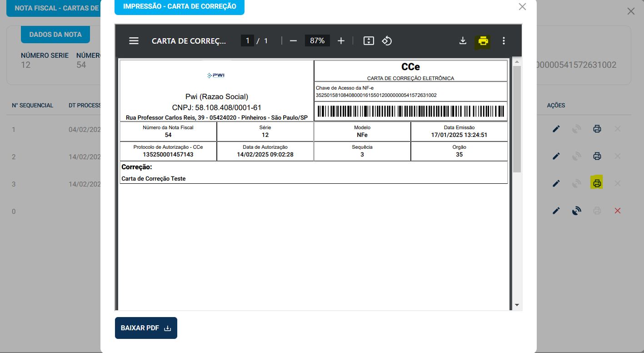Click the PDF zoom in plus icon
Viewport: 644px width, 353px height.
(341, 41)
